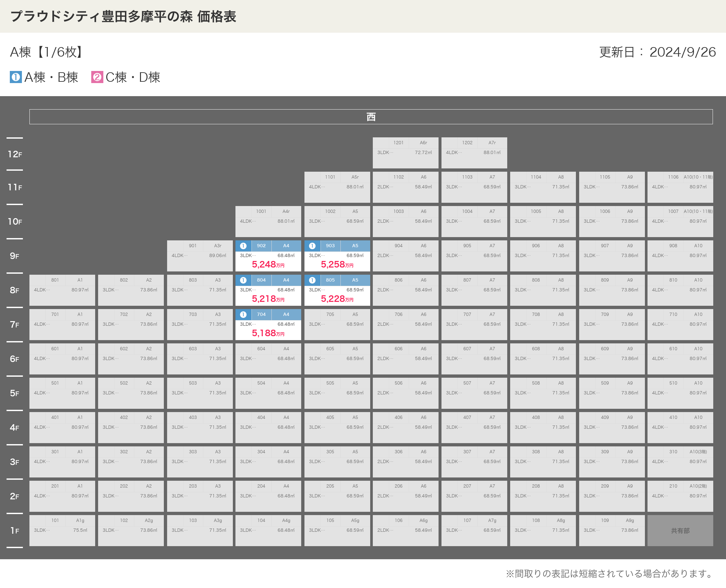This screenshot has height=588, width=726.
Task: Click unit 501 A1 cell
Action: point(62,393)
